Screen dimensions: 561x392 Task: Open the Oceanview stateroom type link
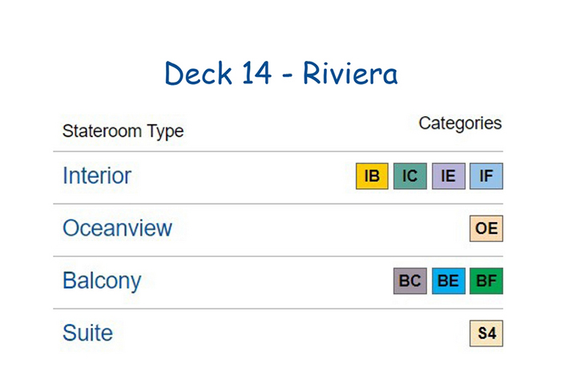[x=117, y=228]
